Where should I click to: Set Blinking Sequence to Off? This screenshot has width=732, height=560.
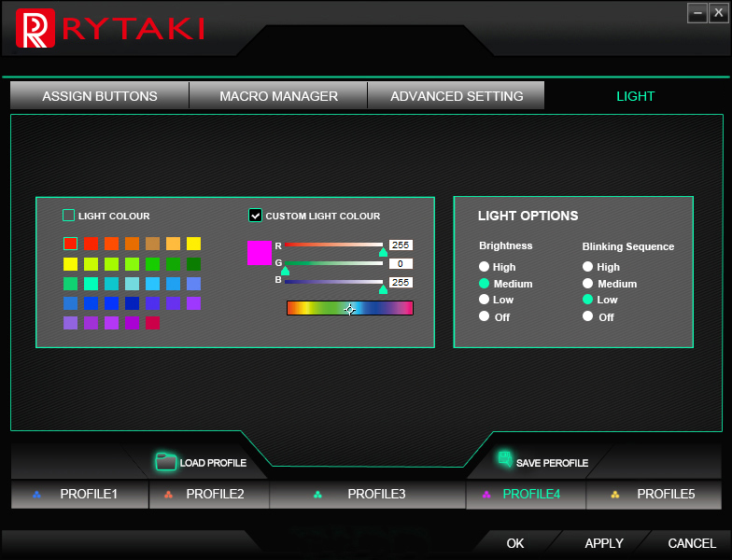(x=588, y=316)
